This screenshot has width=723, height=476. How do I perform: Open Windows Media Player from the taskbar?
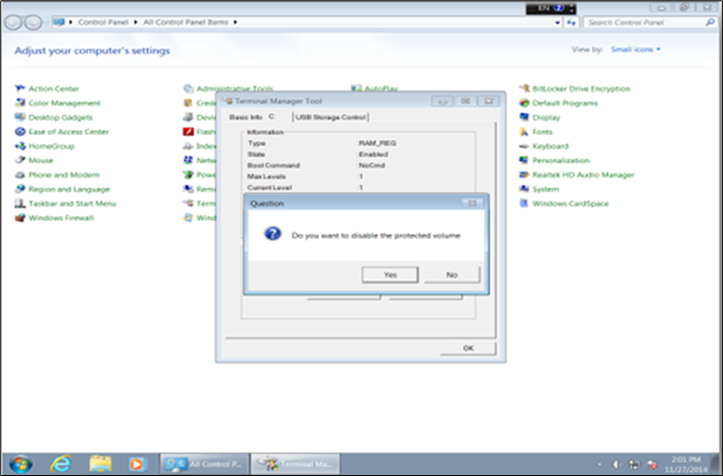point(137,463)
